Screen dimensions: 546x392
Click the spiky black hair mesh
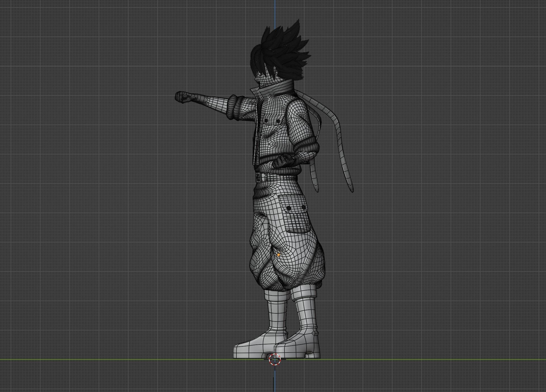click(x=283, y=49)
